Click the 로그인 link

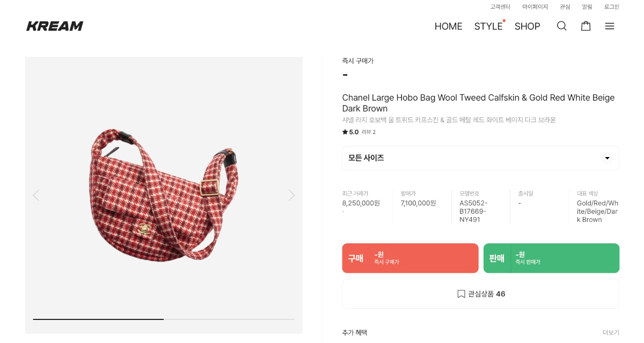(x=611, y=6)
